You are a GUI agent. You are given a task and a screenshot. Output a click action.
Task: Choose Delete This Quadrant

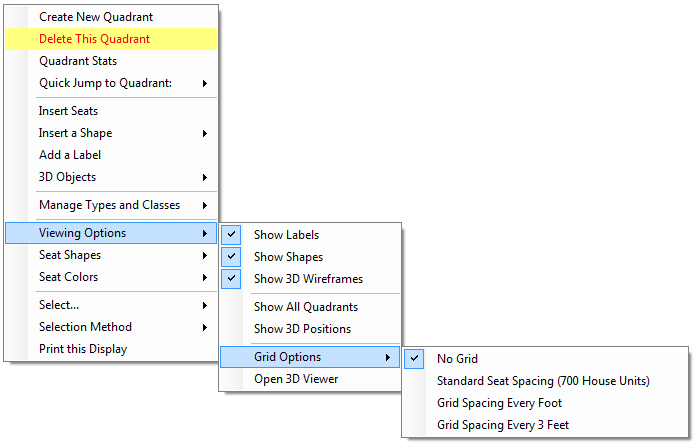(x=94, y=39)
